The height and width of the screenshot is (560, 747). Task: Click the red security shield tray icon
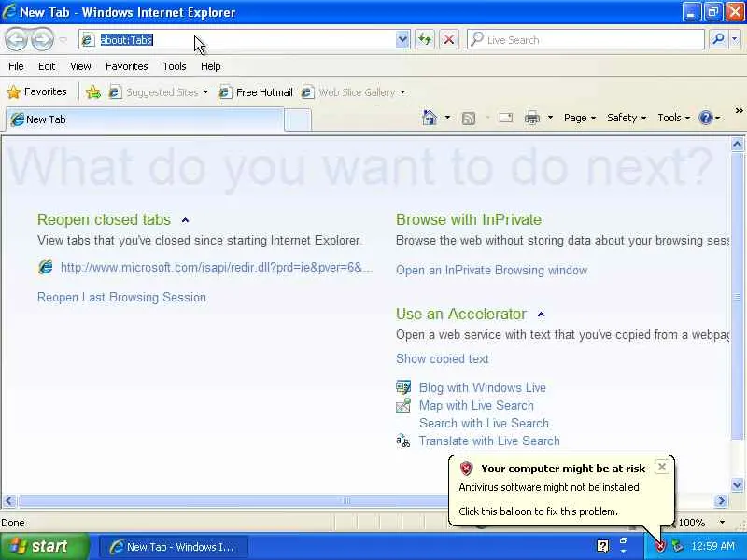pos(660,547)
